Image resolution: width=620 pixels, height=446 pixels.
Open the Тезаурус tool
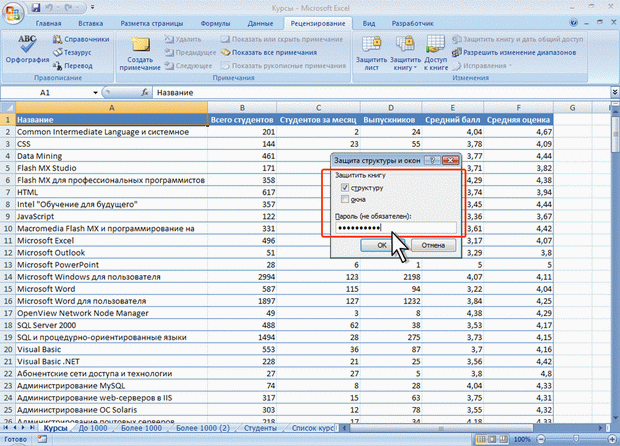point(73,52)
